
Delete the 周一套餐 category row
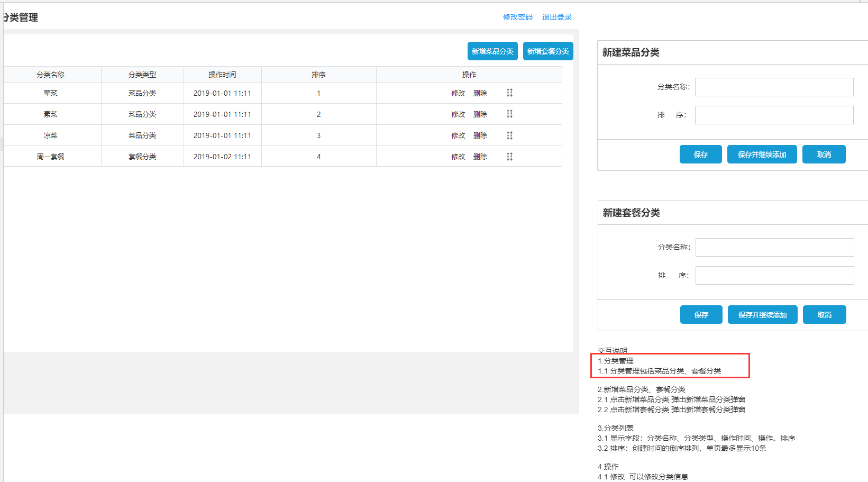tap(480, 157)
